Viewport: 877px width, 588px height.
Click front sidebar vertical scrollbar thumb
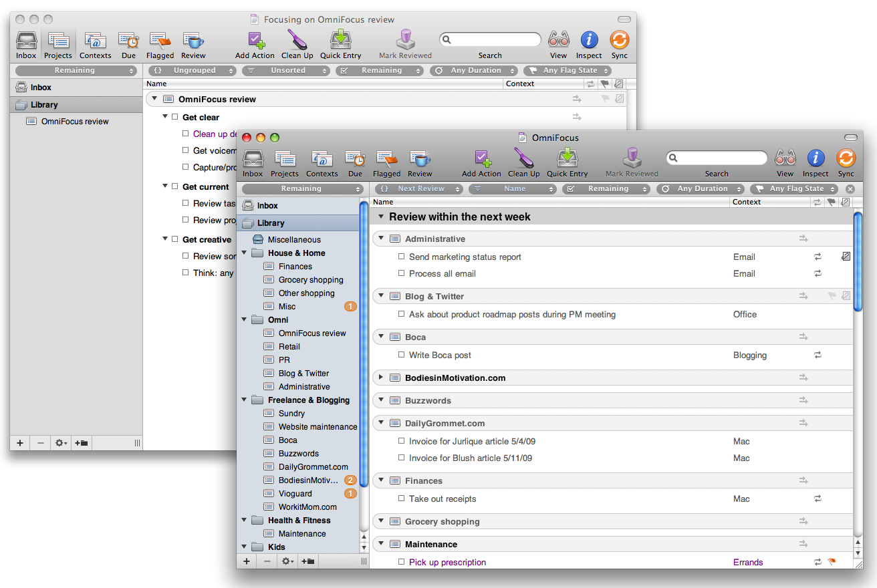tap(364, 343)
